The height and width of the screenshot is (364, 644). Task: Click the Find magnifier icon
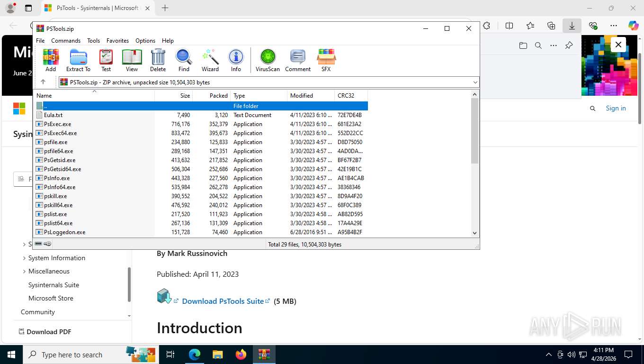click(184, 60)
